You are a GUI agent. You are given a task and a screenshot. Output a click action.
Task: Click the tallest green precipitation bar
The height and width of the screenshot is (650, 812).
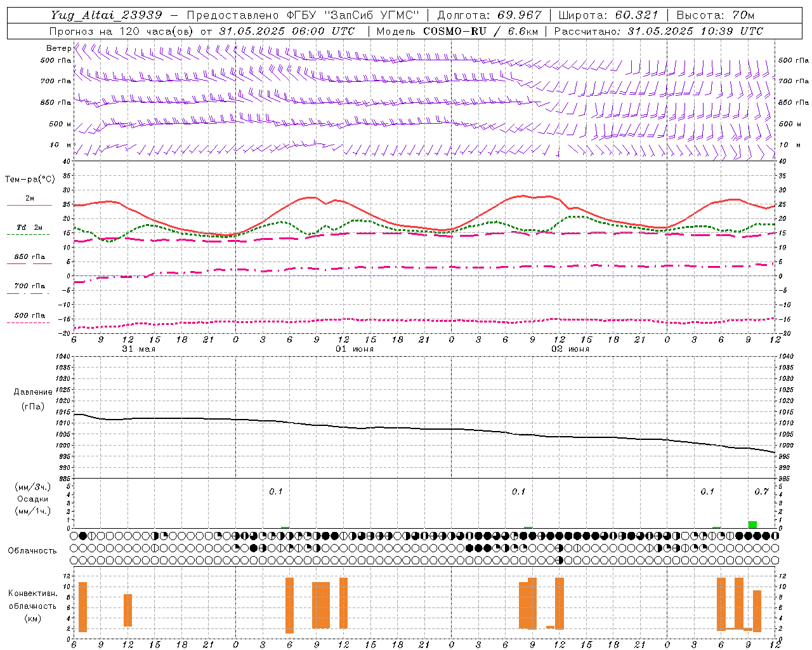click(x=752, y=524)
